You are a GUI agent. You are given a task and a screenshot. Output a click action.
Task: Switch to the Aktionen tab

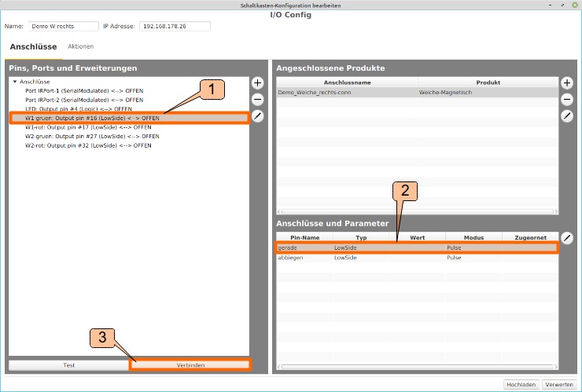[x=81, y=47]
